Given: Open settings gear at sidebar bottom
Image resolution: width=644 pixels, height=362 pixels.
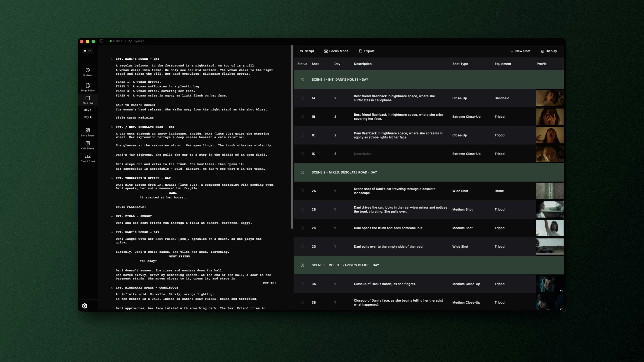Looking at the screenshot, I should [x=85, y=306].
